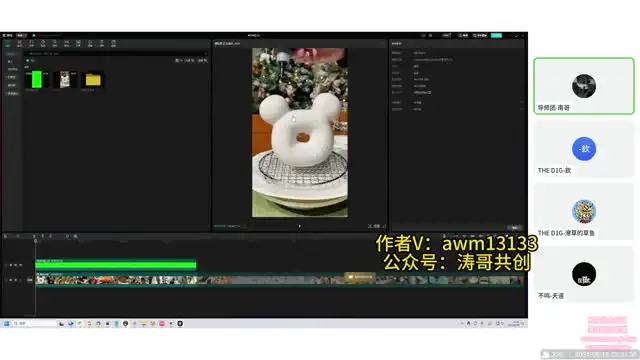Select the donut video thumbnail in media bin
Viewport: 640px width, 360px height.
pos(64,80)
